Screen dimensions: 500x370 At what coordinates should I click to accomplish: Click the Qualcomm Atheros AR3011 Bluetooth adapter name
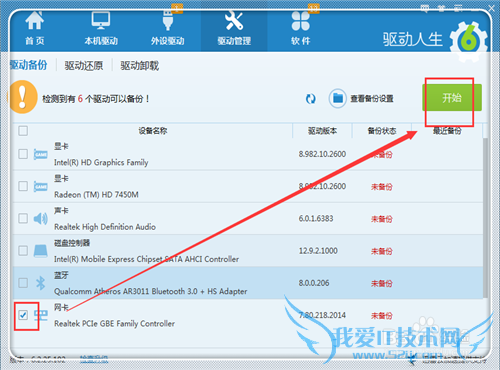point(150,291)
